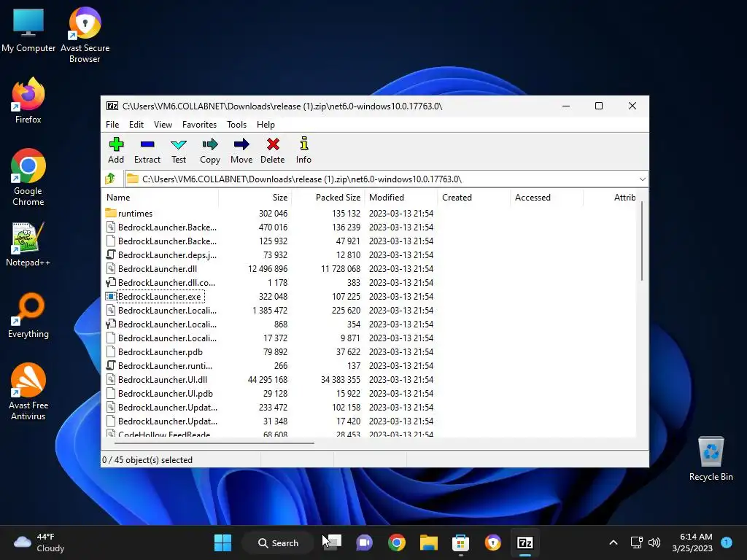747x560 pixels.
Task: Select the runtimes folder icon
Action: (x=111, y=213)
